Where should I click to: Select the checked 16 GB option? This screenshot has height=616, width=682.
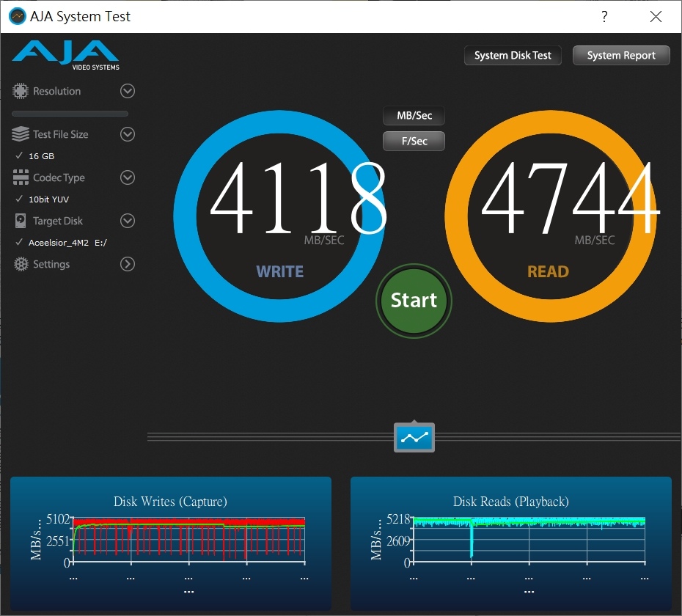point(34,155)
